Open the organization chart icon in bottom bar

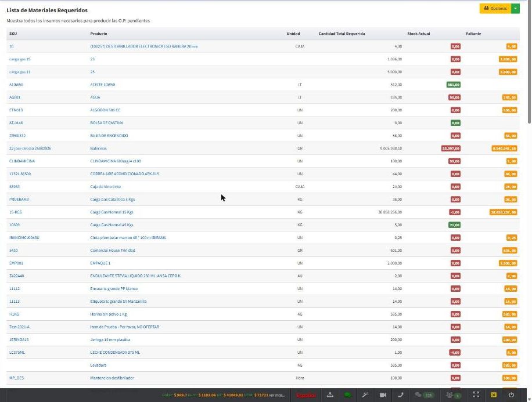tap(330, 395)
